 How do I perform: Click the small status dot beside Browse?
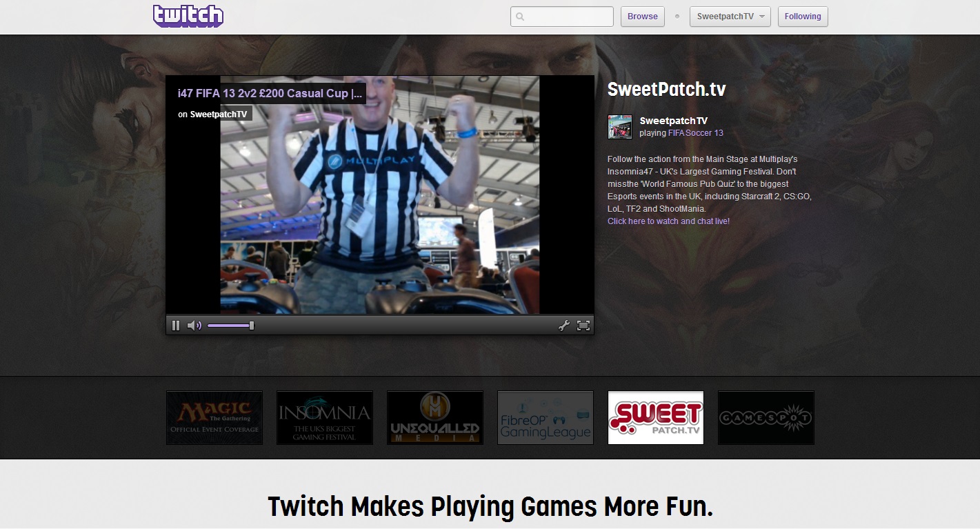(677, 17)
